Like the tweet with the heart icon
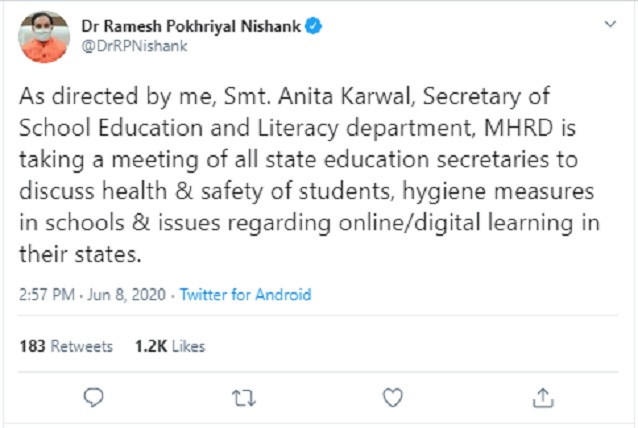This screenshot has height=428, width=638. click(393, 396)
